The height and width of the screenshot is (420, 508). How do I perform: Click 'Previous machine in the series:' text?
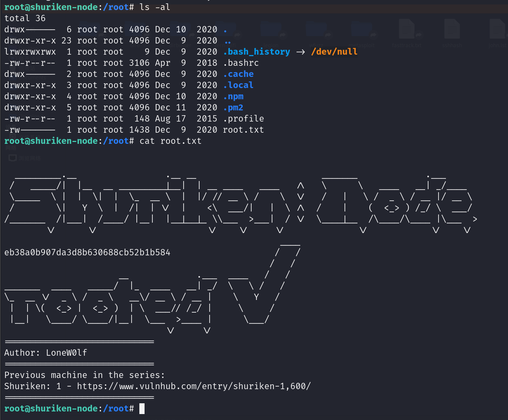(x=84, y=375)
